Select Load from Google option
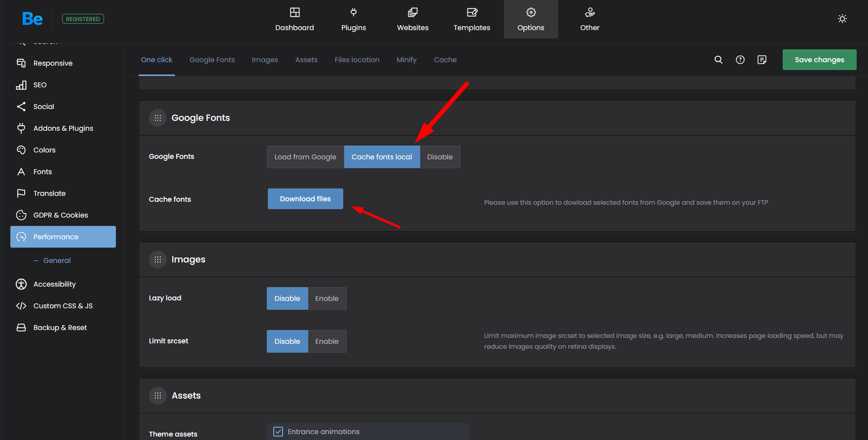The image size is (868, 440). (305, 157)
